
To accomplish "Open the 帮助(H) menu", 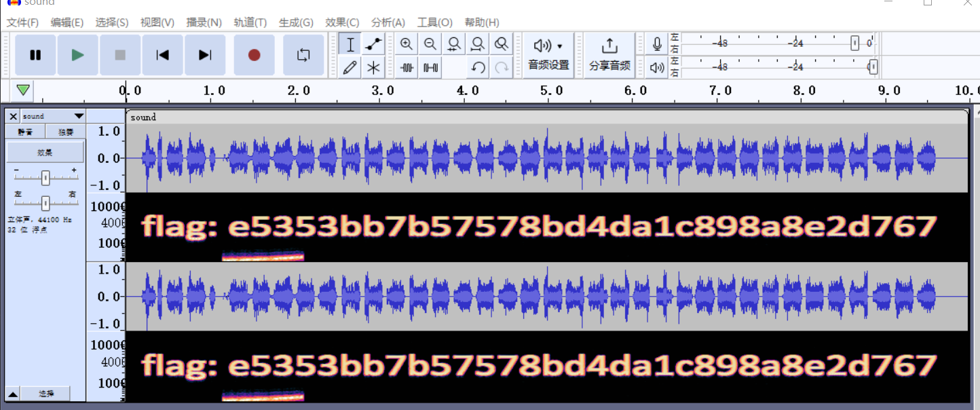I will coord(482,22).
